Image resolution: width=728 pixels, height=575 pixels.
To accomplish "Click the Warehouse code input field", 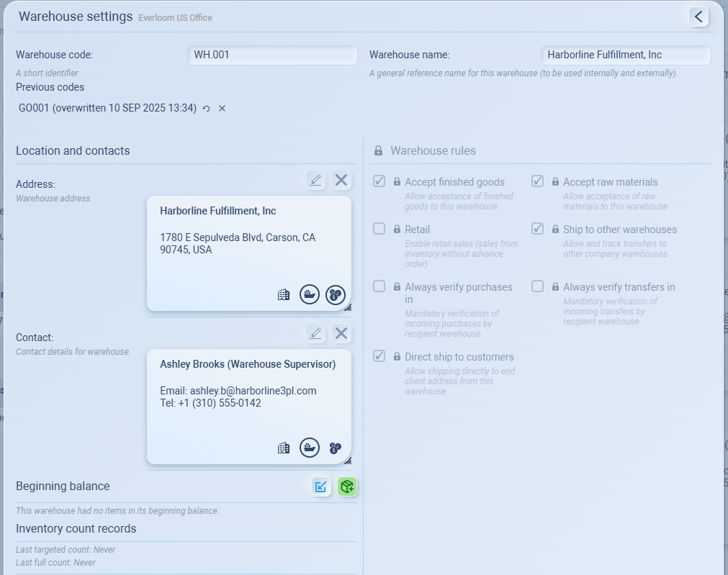I will click(272, 55).
